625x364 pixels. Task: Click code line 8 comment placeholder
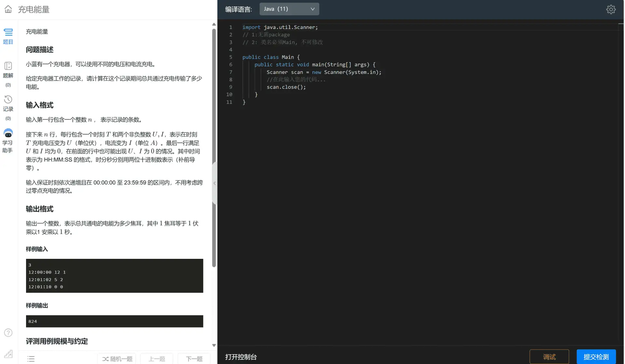pos(296,79)
